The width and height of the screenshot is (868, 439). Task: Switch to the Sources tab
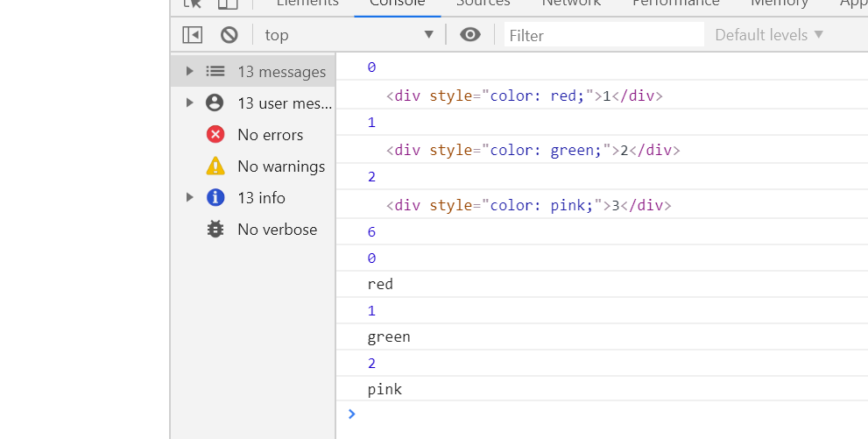click(483, 4)
